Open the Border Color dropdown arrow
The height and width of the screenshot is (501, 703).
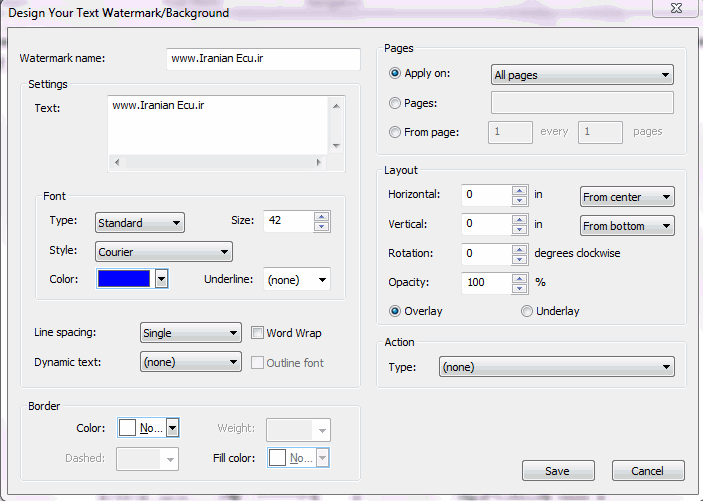coord(172,428)
